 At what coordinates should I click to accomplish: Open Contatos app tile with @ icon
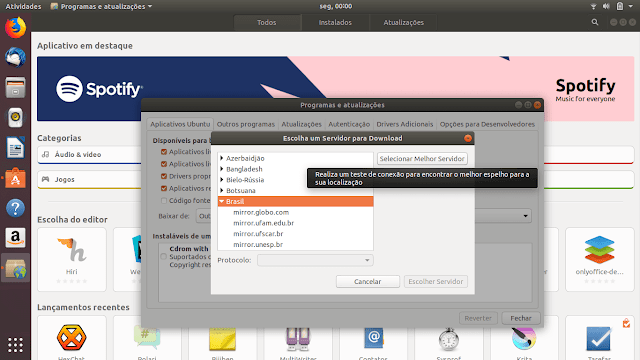pyautogui.click(x=373, y=338)
